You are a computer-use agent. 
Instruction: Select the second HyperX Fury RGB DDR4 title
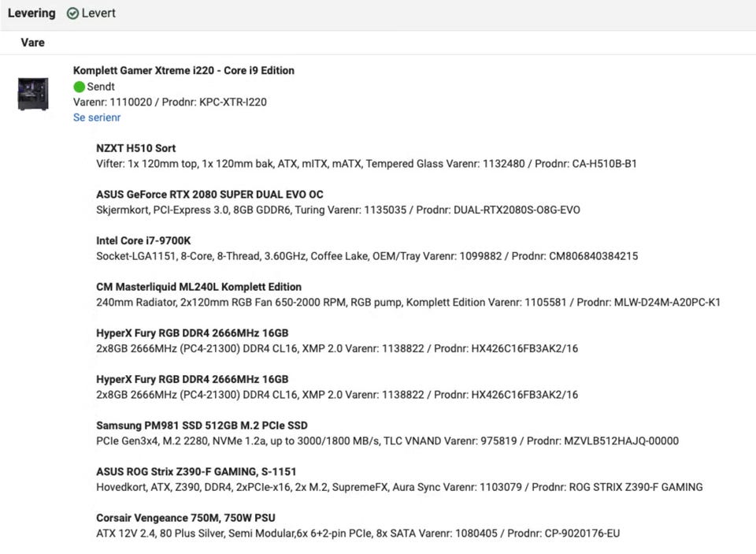tap(192, 379)
